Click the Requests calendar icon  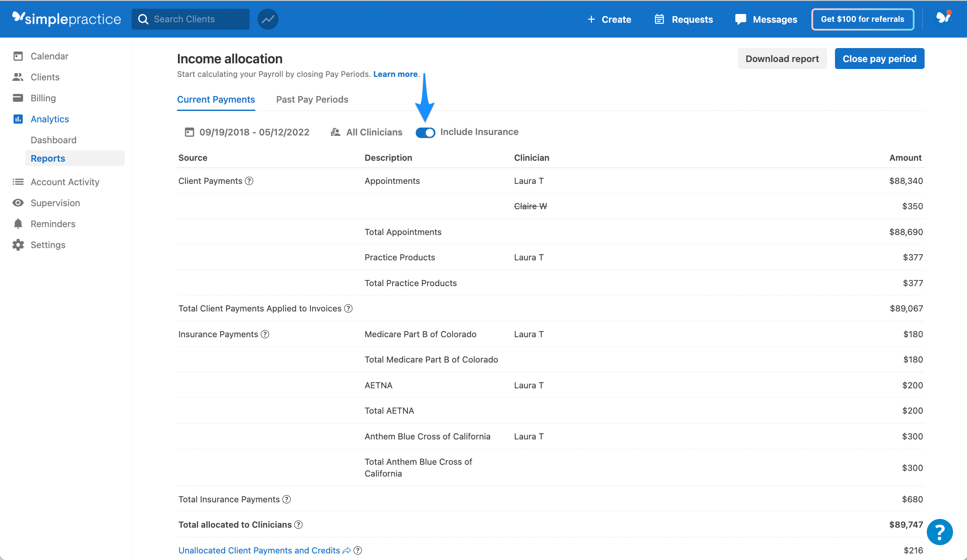click(x=659, y=19)
